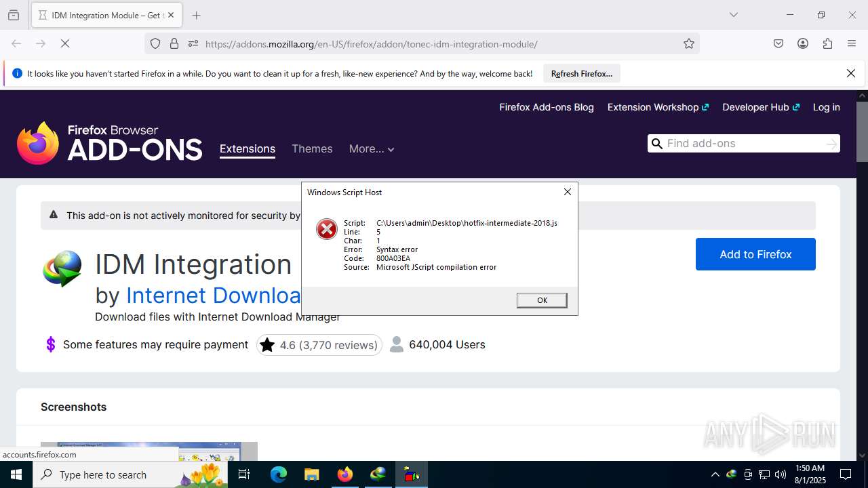
Task: Open the Extensions puzzle icon
Action: (827, 43)
